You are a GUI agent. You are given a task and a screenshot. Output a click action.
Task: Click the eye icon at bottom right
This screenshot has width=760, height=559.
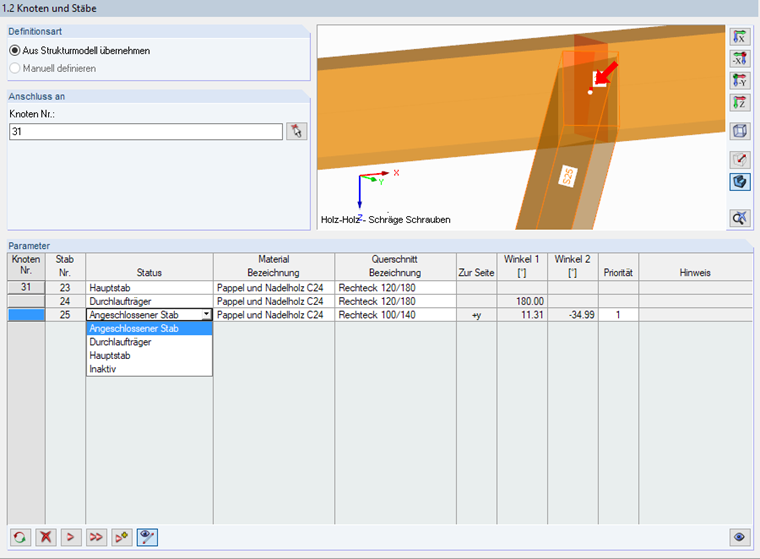(740, 537)
